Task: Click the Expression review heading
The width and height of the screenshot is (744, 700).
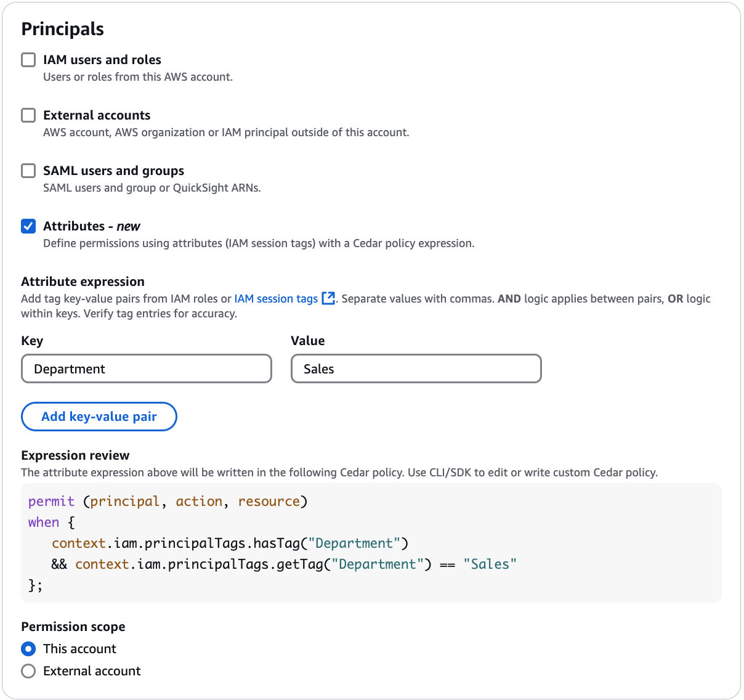Action: [75, 455]
